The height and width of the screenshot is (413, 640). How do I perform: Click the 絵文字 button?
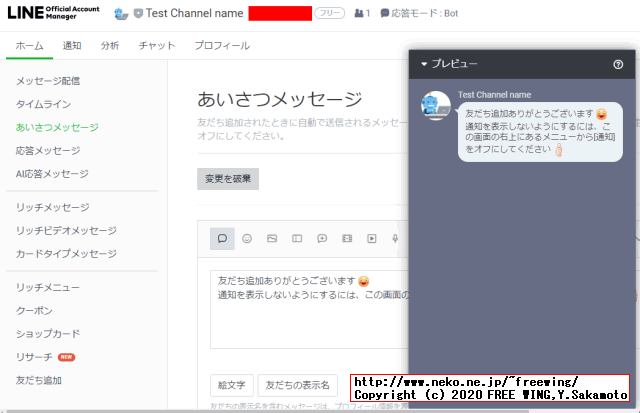point(231,385)
